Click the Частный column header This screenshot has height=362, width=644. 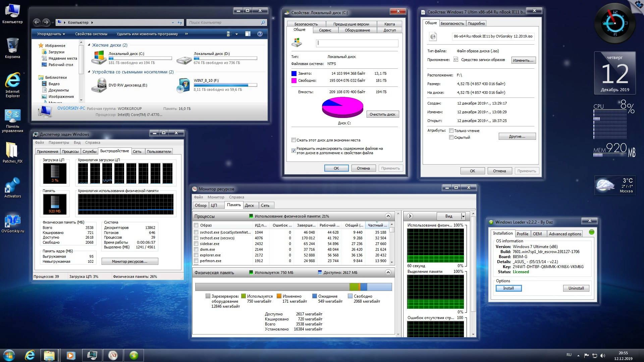[x=377, y=225]
